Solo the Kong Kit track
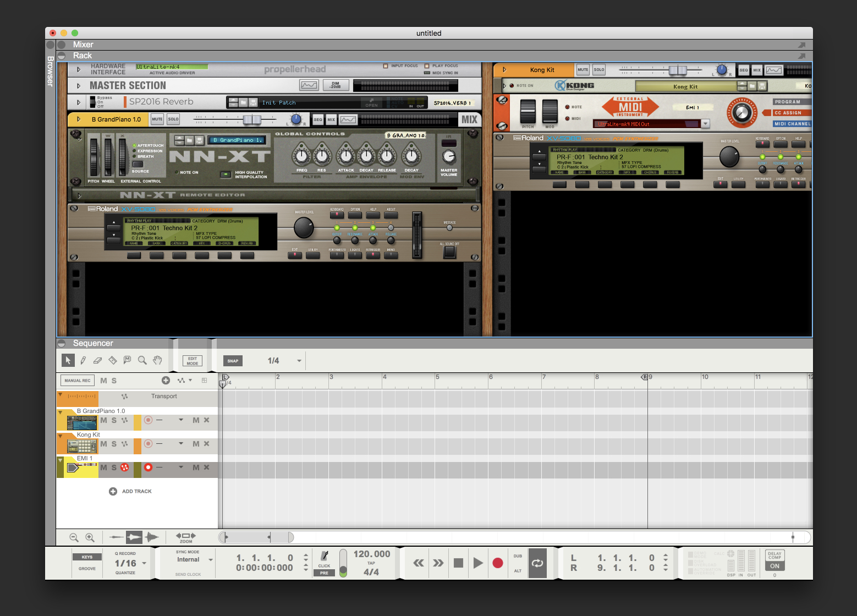The height and width of the screenshot is (616, 857). [x=114, y=444]
